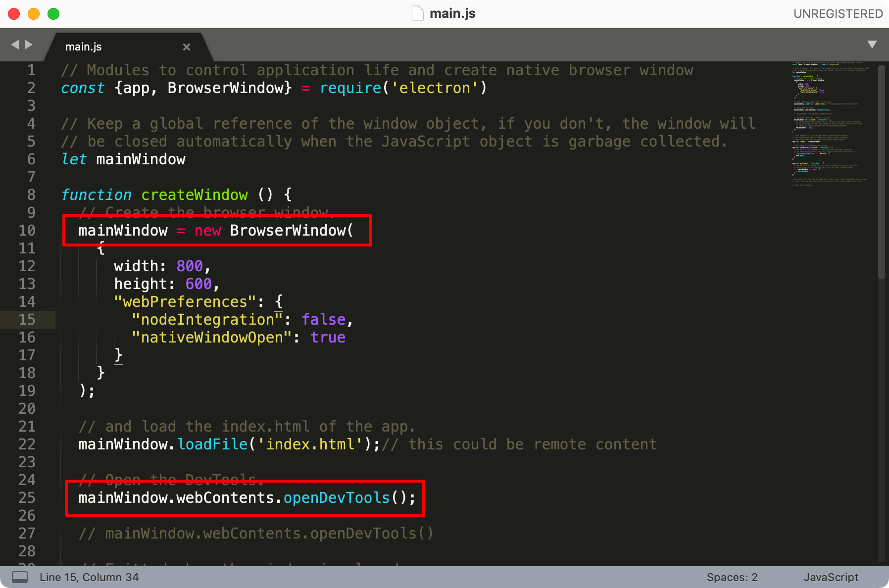
Task: Click on 'let mainWindow' declaration
Action: tap(123, 159)
